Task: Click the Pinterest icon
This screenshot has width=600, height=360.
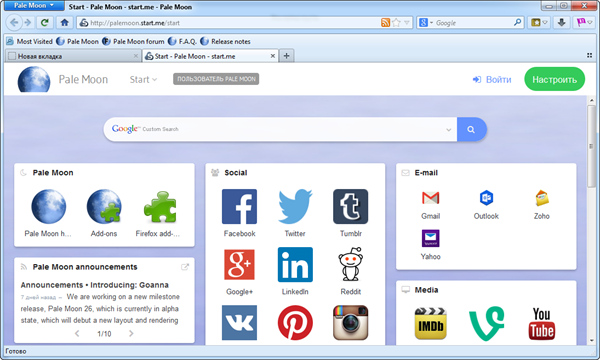Action: pos(295,323)
